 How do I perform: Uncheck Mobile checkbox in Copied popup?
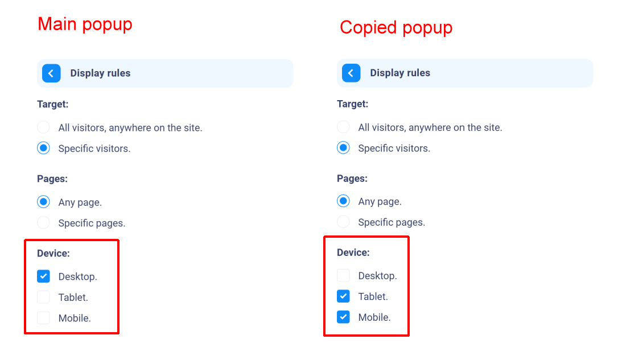coord(343,317)
